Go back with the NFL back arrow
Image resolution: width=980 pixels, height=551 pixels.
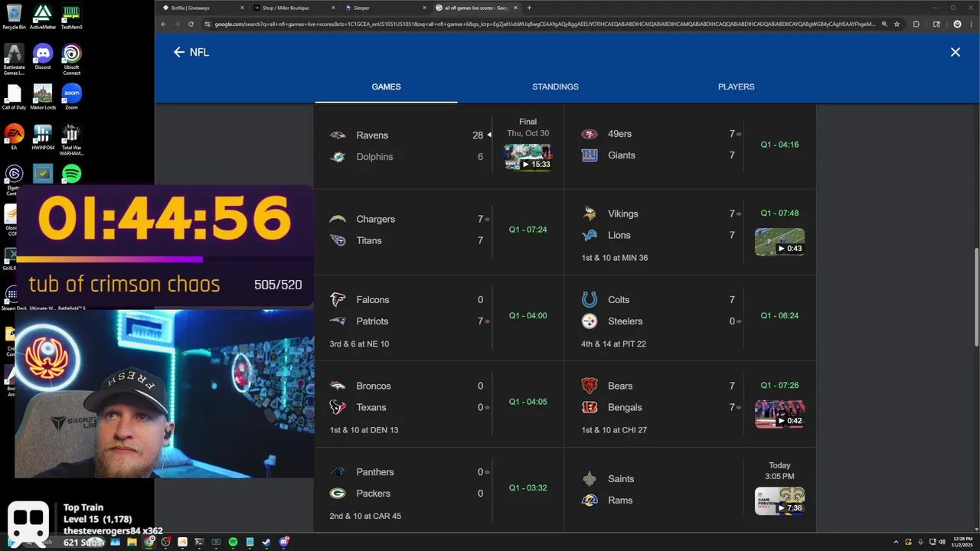click(x=179, y=52)
